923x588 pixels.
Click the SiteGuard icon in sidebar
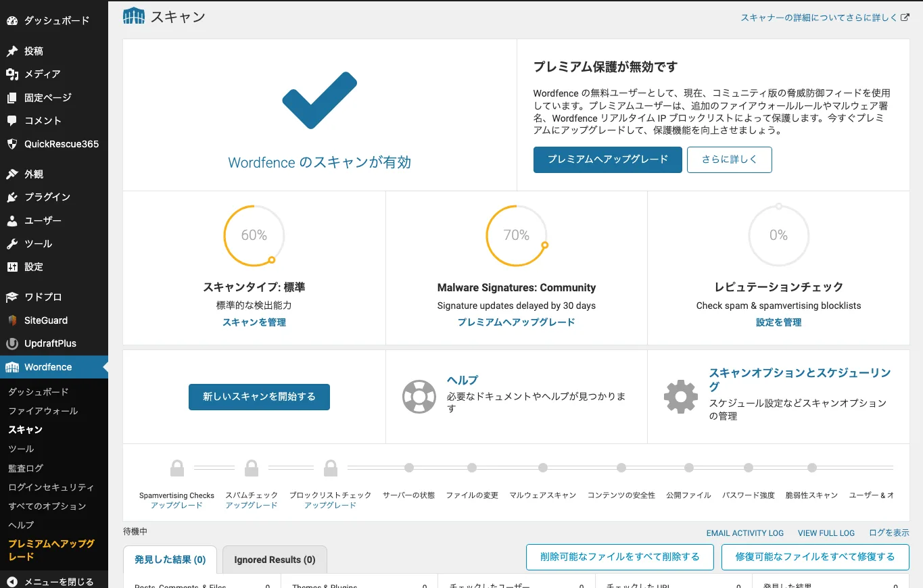[11, 320]
